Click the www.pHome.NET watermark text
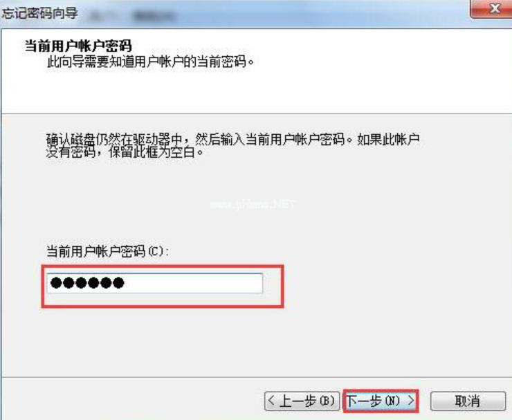This screenshot has width=512, height=420. coord(253,204)
